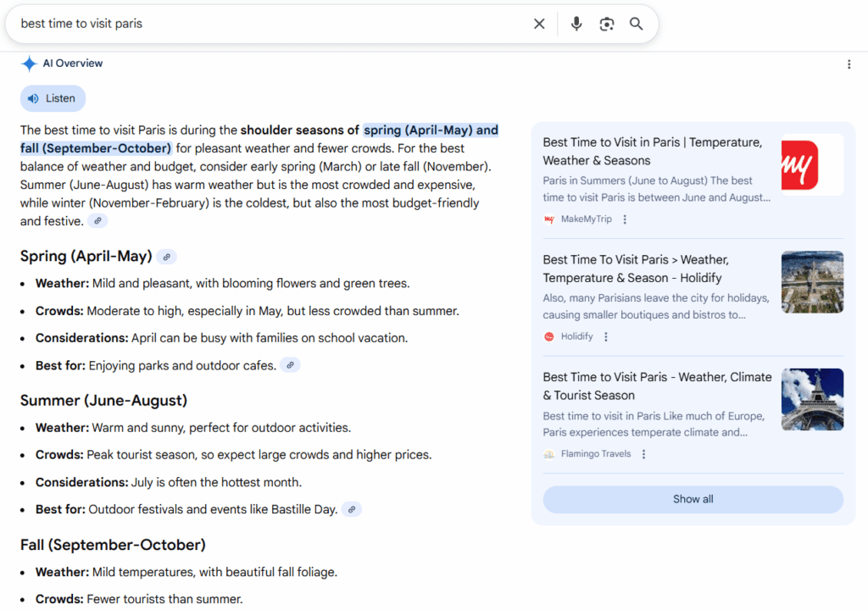Image resolution: width=868 pixels, height=610 pixels.
Task: Clear the search query with the X icon
Action: click(539, 24)
